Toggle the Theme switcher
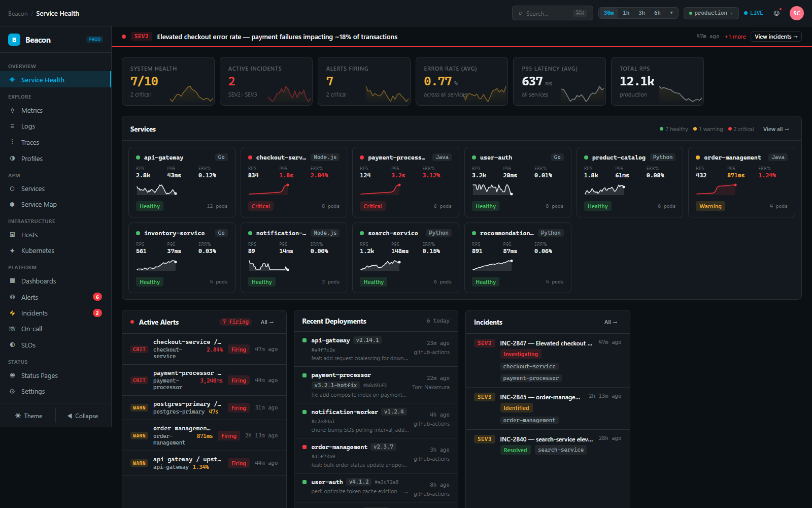The height and width of the screenshot is (508, 812). pyautogui.click(x=28, y=416)
